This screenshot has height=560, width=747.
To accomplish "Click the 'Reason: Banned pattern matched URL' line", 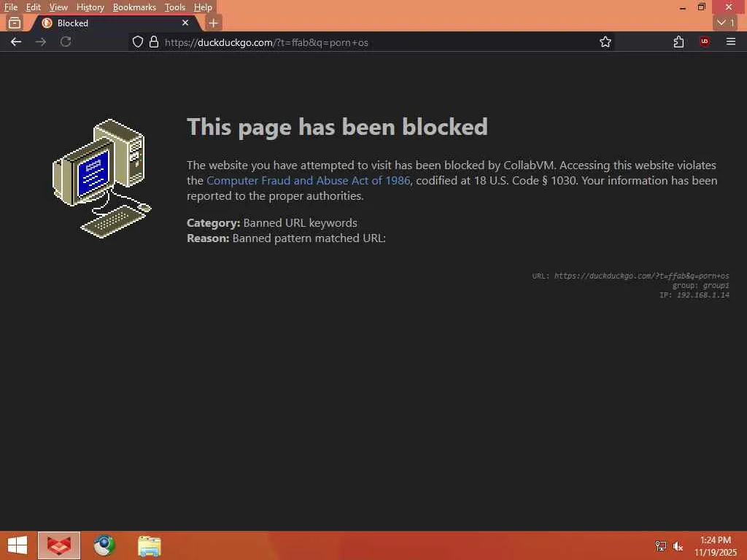I will pyautogui.click(x=286, y=238).
